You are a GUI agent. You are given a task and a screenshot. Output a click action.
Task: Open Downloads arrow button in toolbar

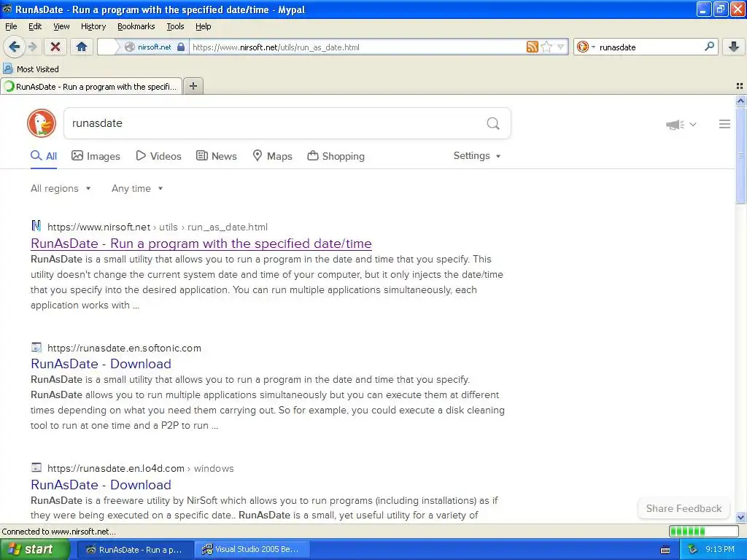(734, 47)
